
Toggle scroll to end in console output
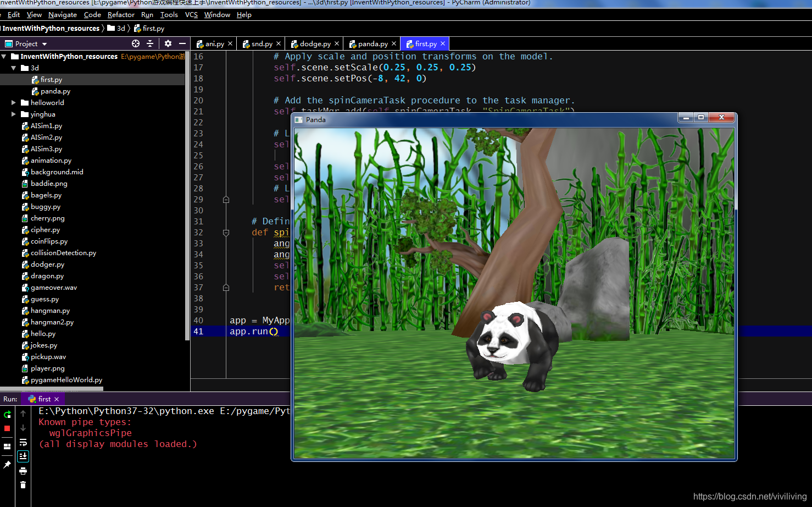pos(23,456)
